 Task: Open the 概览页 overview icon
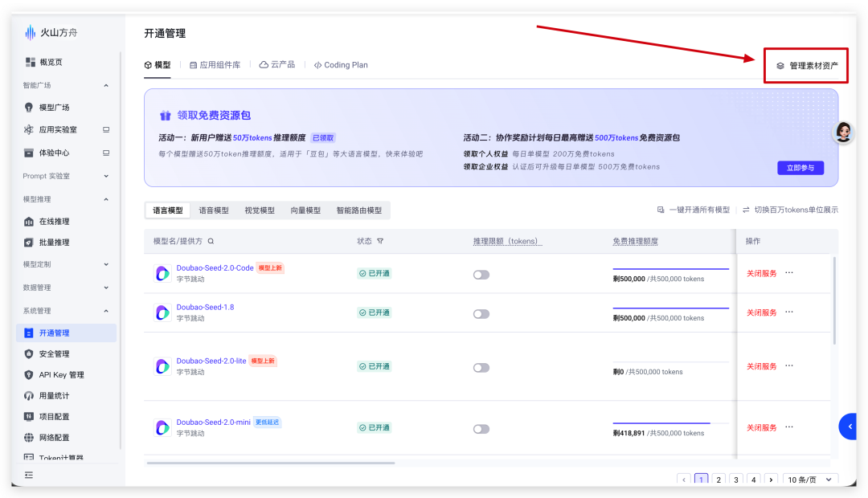[x=30, y=62]
